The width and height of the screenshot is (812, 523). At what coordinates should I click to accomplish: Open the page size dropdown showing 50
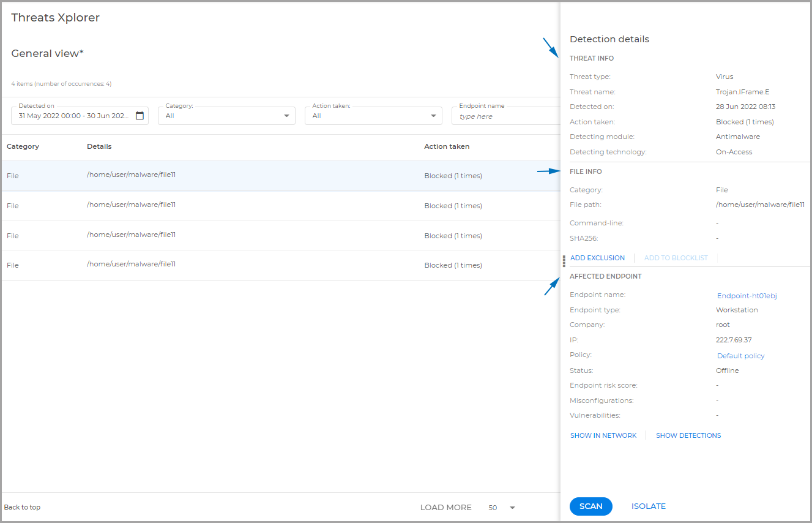click(501, 507)
